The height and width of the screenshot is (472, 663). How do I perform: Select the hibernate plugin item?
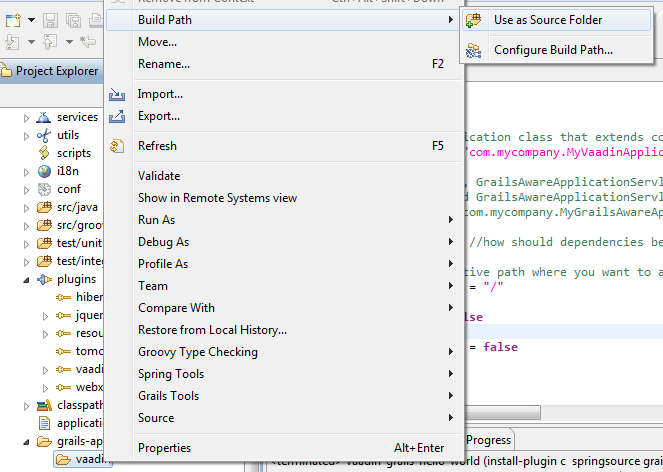(x=79, y=297)
